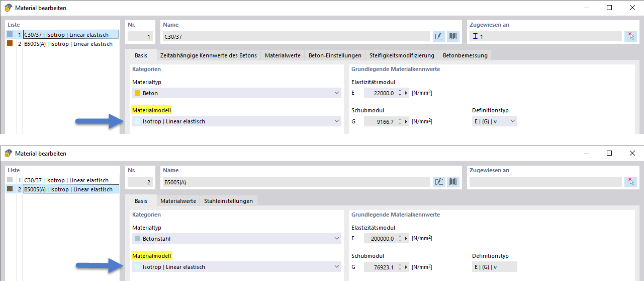This screenshot has height=281, width=644.
Task: Open the Stahleinstellungen tab
Action: [x=228, y=201]
